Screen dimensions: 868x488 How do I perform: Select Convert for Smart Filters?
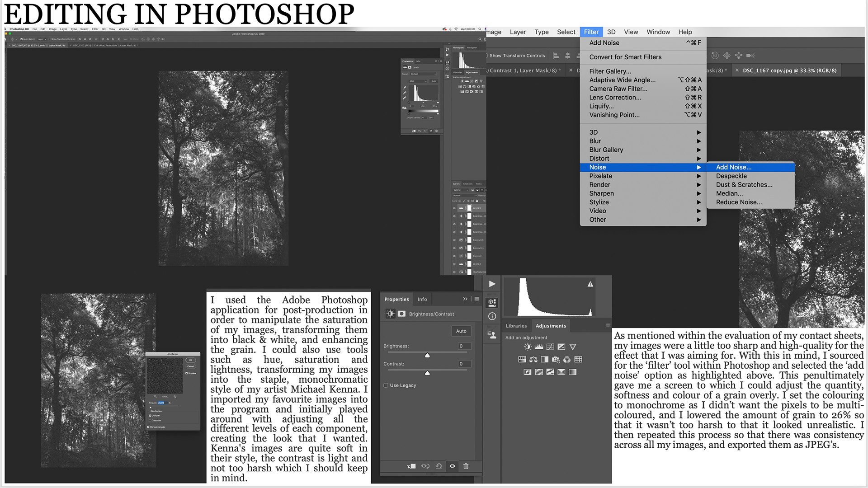pyautogui.click(x=643, y=57)
